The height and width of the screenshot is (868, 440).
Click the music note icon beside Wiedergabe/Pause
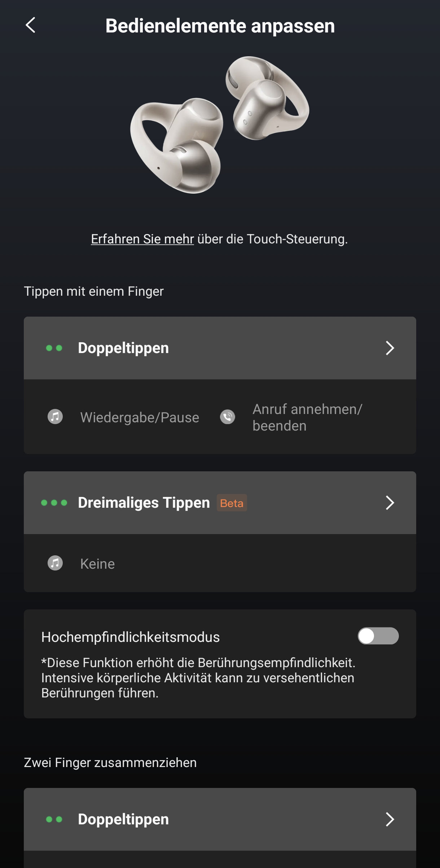pos(55,417)
